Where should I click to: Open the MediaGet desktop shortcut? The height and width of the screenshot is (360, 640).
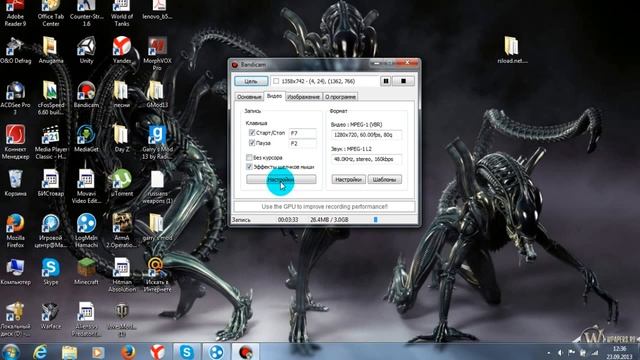pyautogui.click(x=86, y=139)
